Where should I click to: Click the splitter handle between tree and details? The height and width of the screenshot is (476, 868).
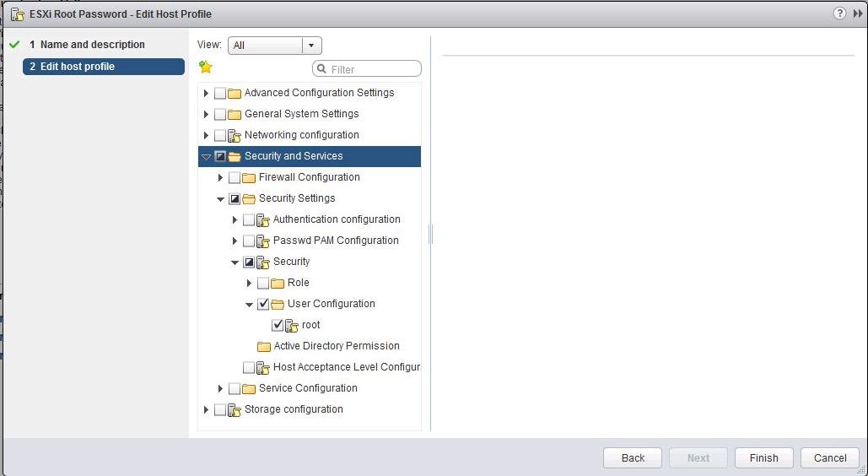click(431, 235)
